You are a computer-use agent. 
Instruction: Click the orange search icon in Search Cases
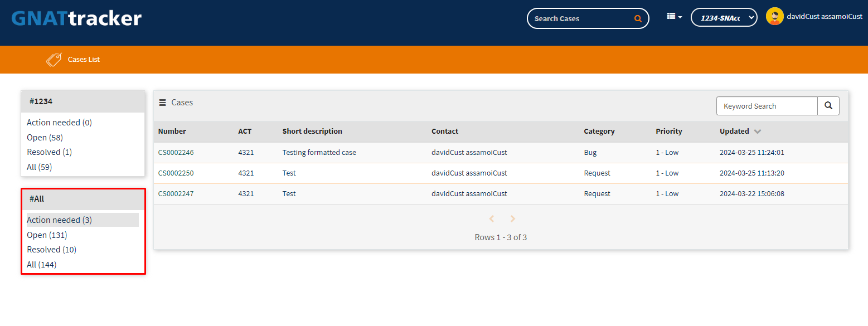(638, 18)
